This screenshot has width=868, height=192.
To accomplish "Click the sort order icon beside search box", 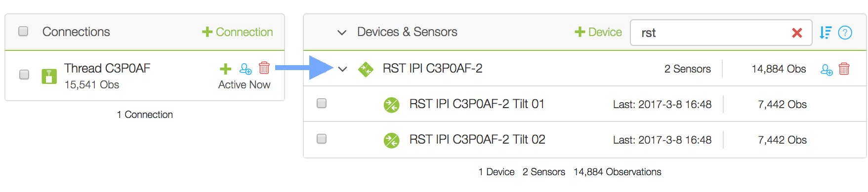I will 826,33.
